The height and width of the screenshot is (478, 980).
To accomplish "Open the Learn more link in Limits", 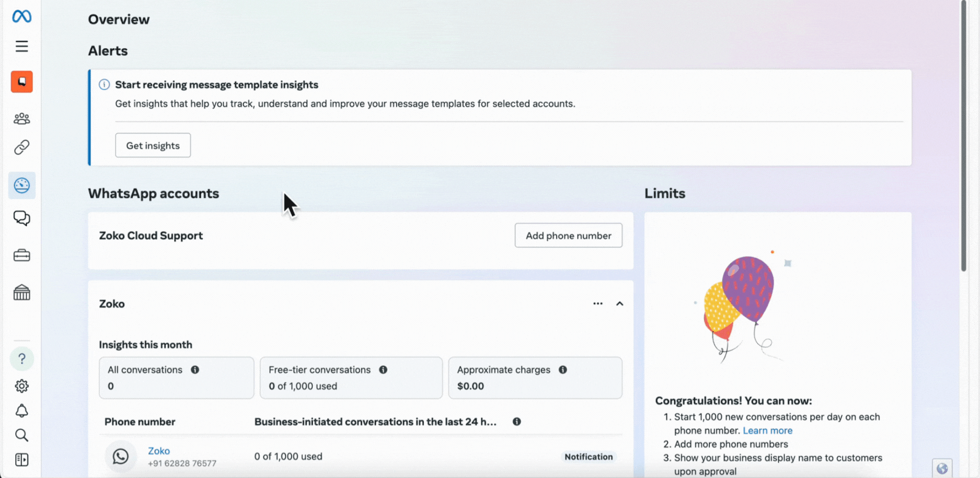I will (768, 430).
